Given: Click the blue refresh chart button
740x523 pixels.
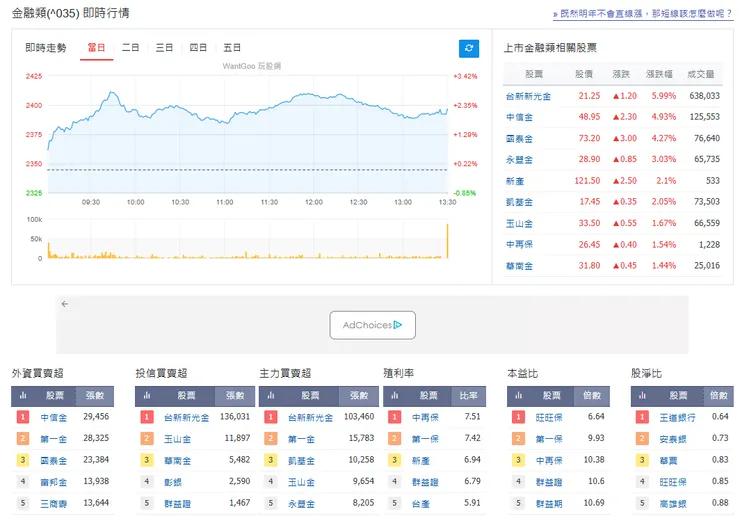Looking at the screenshot, I should pyautogui.click(x=469, y=48).
